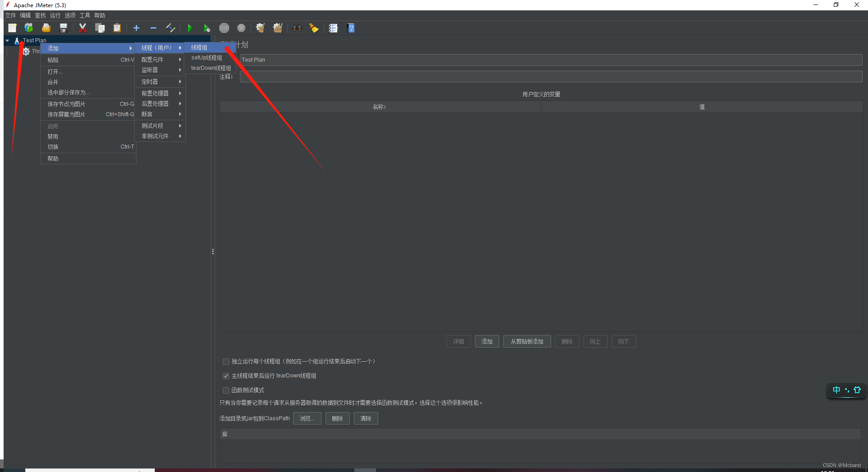
Task: Click the Copy toolbar icon
Action: (100, 28)
